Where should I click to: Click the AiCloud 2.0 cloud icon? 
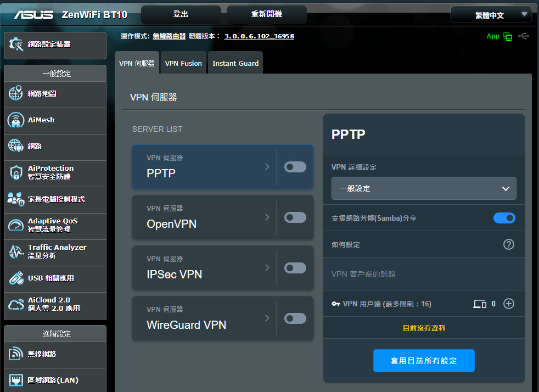[16, 304]
